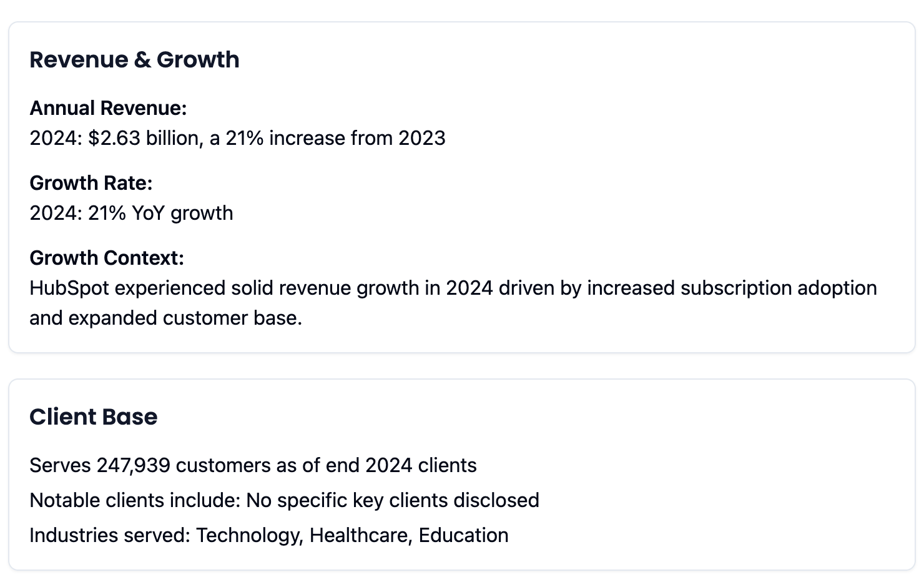924x582 pixels.
Task: Select the Growth Rate label
Action: point(91,183)
